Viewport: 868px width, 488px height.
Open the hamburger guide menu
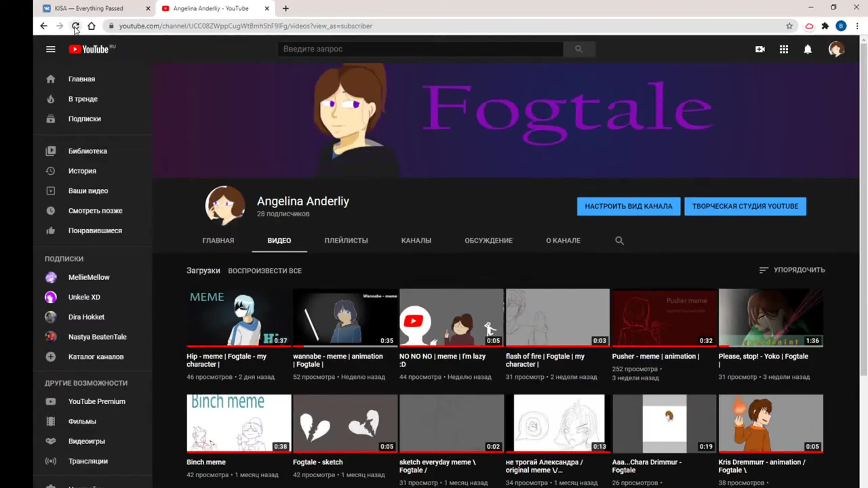pos(51,49)
